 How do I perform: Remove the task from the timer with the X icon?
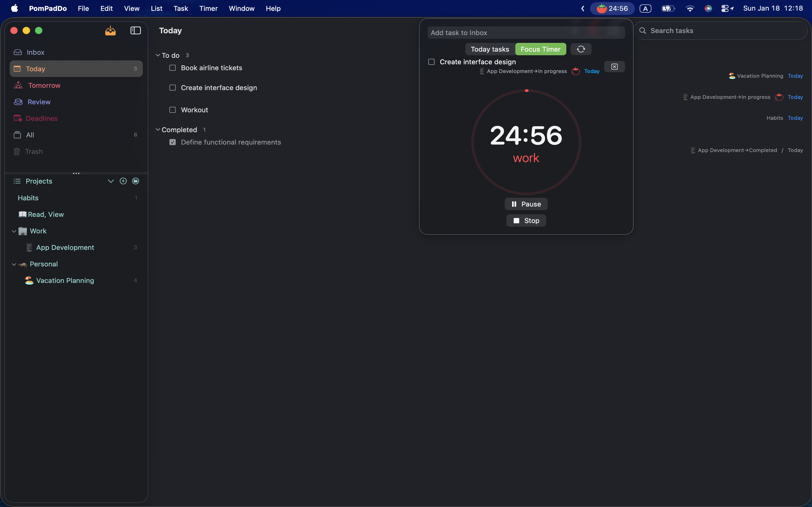click(614, 67)
